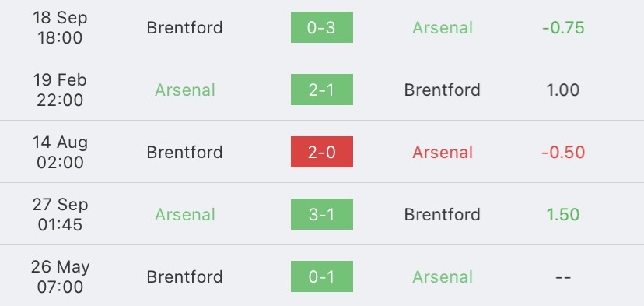Image resolution: width=644 pixels, height=306 pixels.
Task: Select Arsenal in the 19 Feb match
Action: pyautogui.click(x=185, y=90)
